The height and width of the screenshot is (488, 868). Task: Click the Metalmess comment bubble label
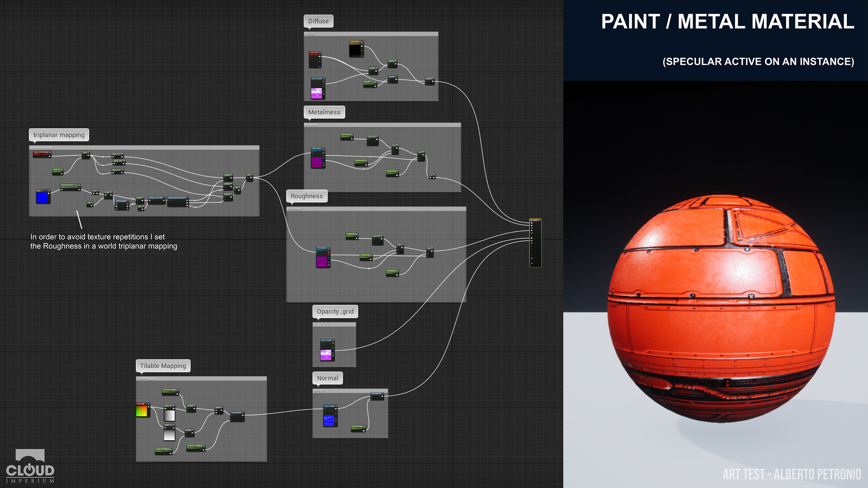(x=324, y=112)
